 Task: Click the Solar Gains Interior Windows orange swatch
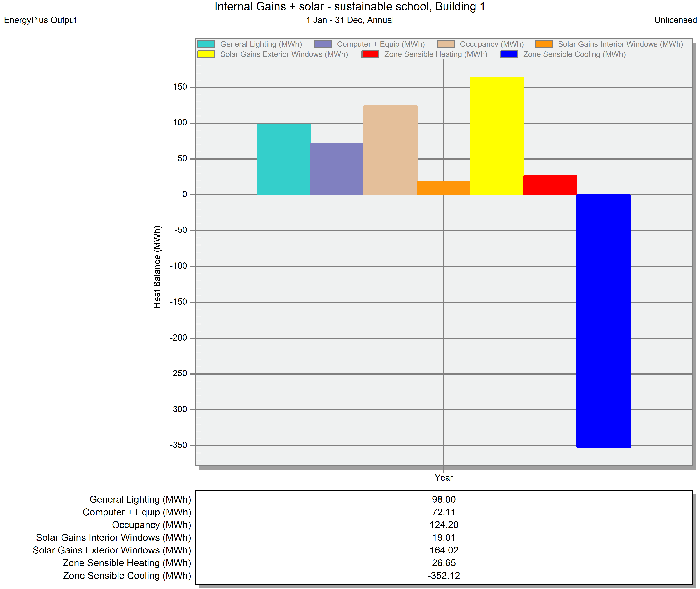544,44
